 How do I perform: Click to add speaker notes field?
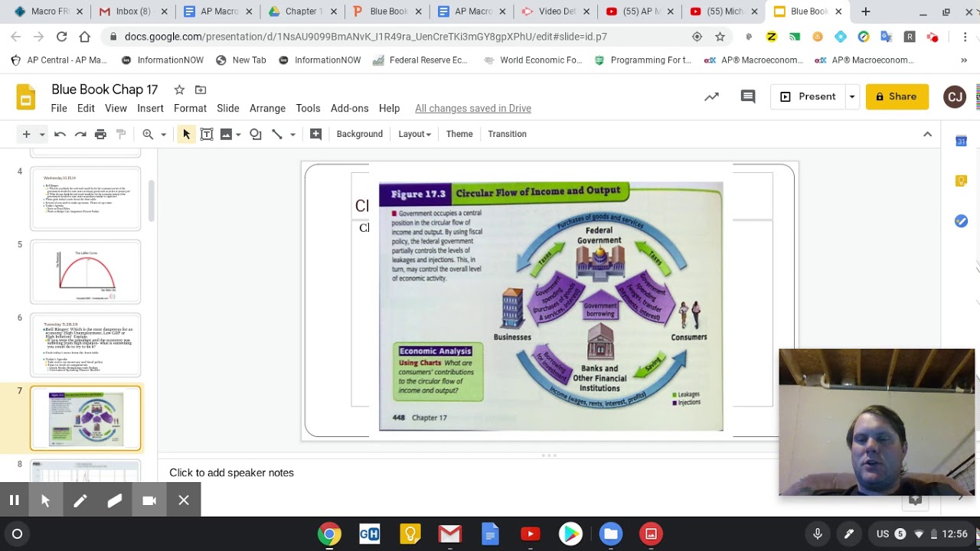tap(231, 473)
